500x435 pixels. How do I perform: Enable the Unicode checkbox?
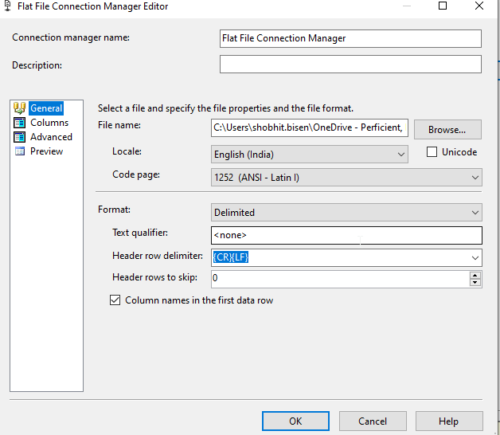point(432,152)
